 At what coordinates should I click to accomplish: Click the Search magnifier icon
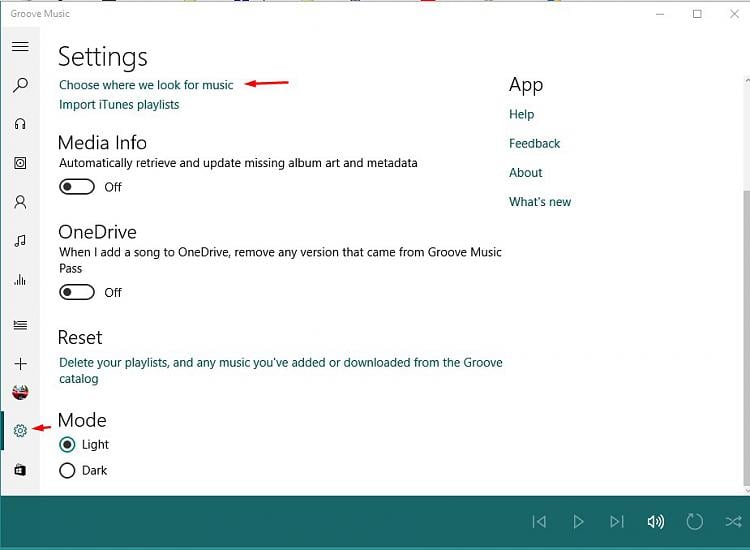coord(20,85)
